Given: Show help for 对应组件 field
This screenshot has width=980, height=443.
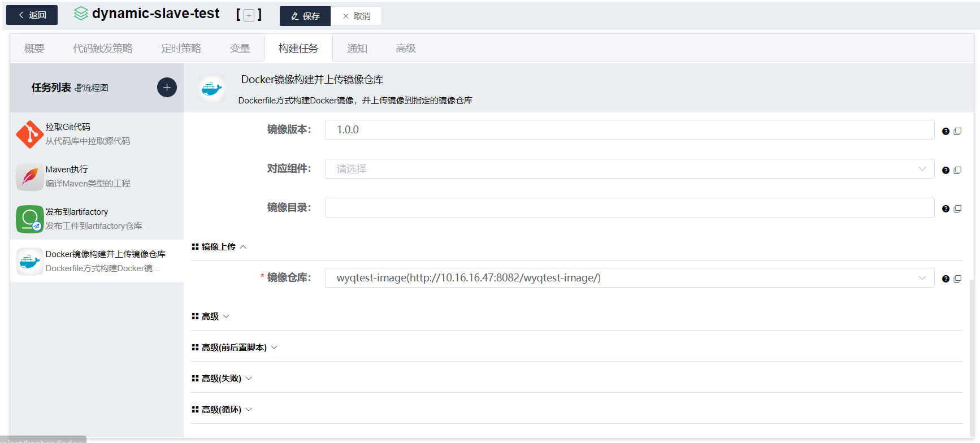Looking at the screenshot, I should coord(946,170).
